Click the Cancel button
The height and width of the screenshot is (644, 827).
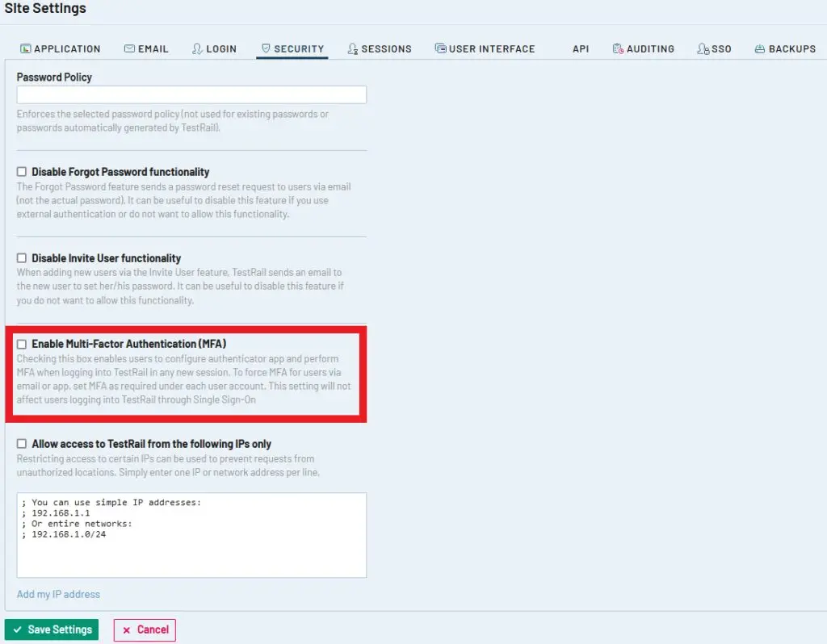(x=145, y=629)
